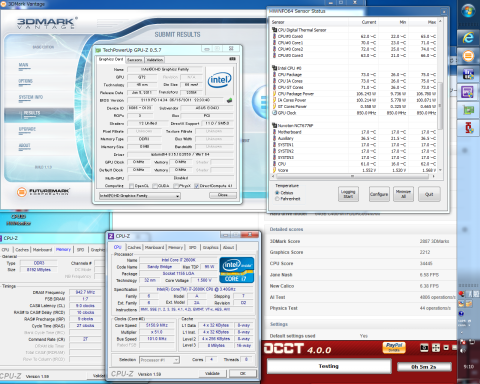Viewport: 480px width, 384px height.
Task: Select the orange 3DMark Vantage taskbar icon
Action: pos(468,56)
